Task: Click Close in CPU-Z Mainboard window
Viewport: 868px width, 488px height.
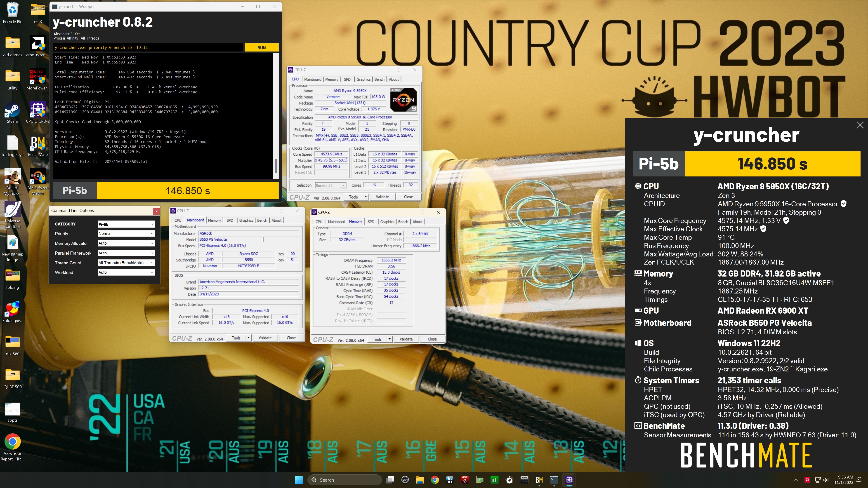Action: pyautogui.click(x=291, y=338)
